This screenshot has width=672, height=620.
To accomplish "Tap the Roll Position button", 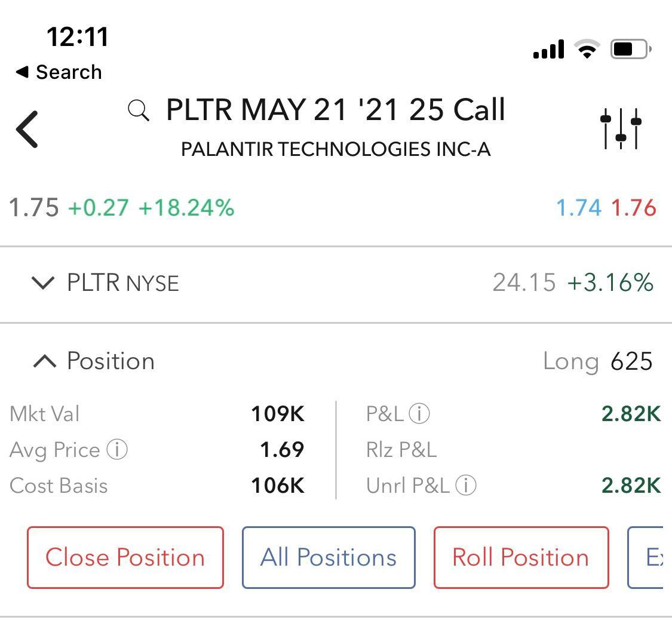I will (x=520, y=557).
